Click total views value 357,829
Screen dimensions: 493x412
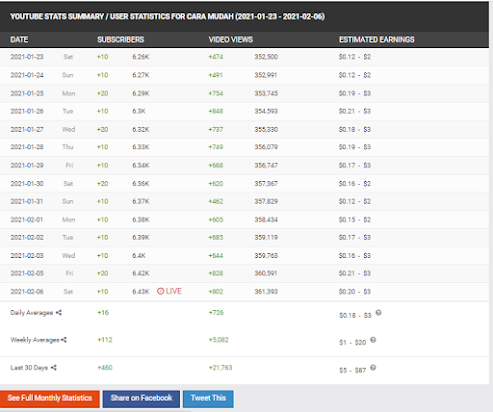pos(266,201)
